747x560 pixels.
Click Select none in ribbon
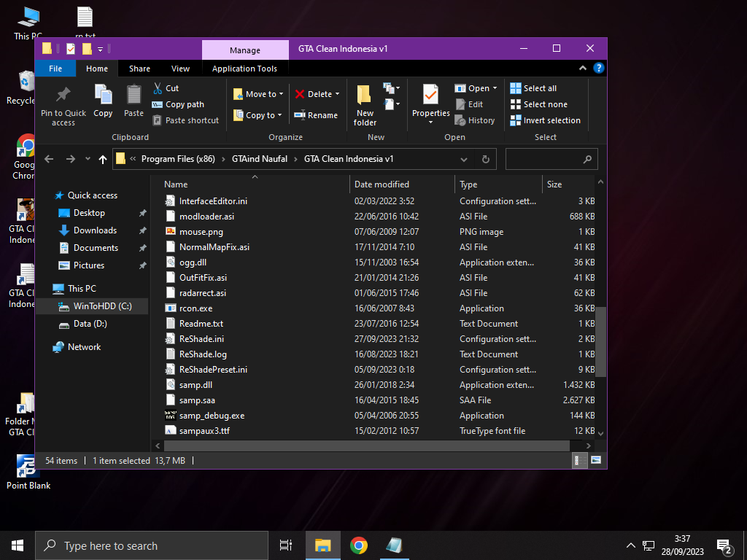pos(539,104)
